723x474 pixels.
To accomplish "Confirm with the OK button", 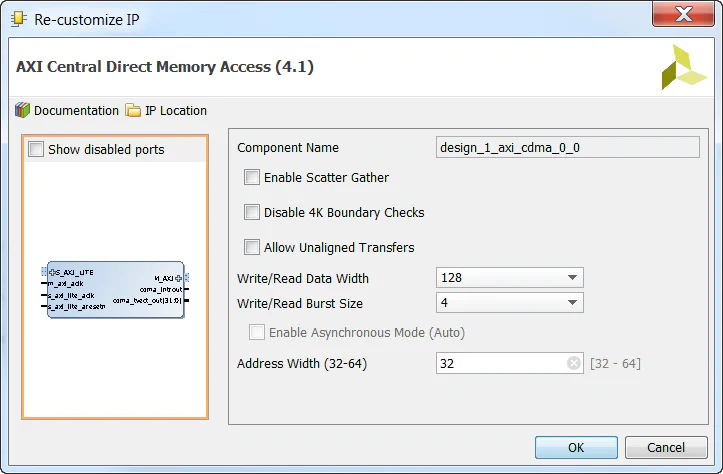I will 576,447.
